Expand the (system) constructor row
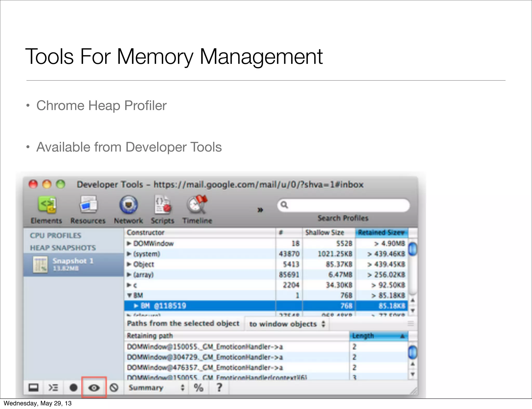Screen dimensions: 532x409 129,254
